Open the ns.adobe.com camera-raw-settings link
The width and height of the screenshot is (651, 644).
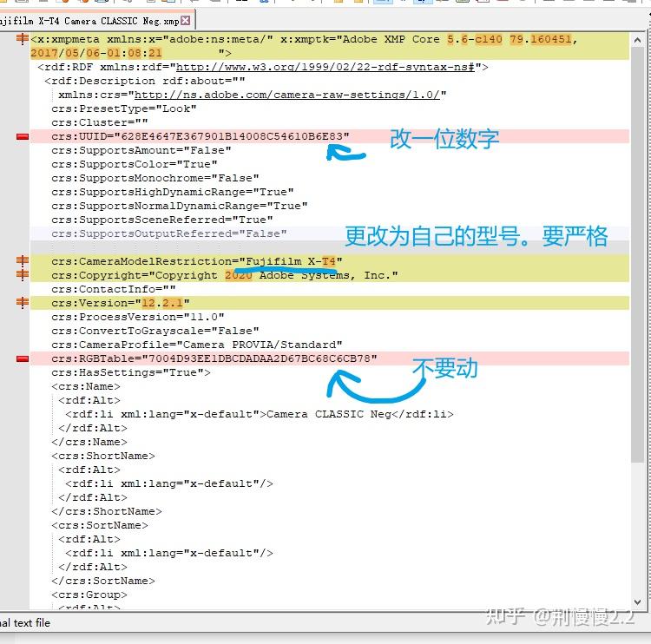287,95
